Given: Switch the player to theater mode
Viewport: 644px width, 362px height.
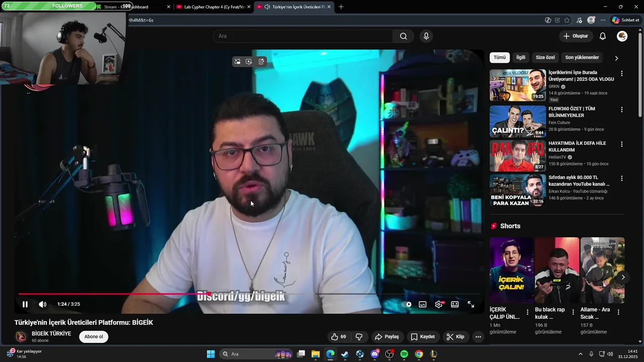Looking at the screenshot, I should [x=455, y=304].
